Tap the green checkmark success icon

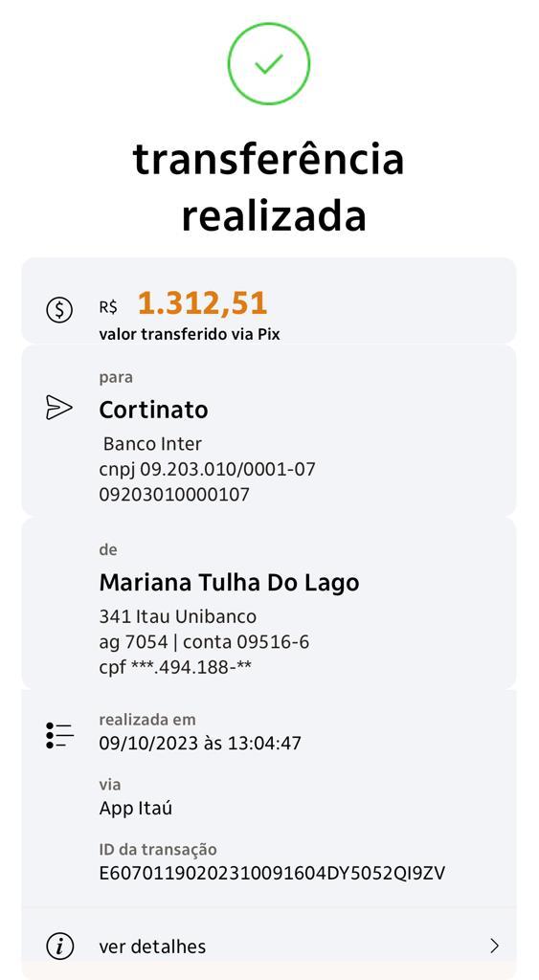[269, 62]
